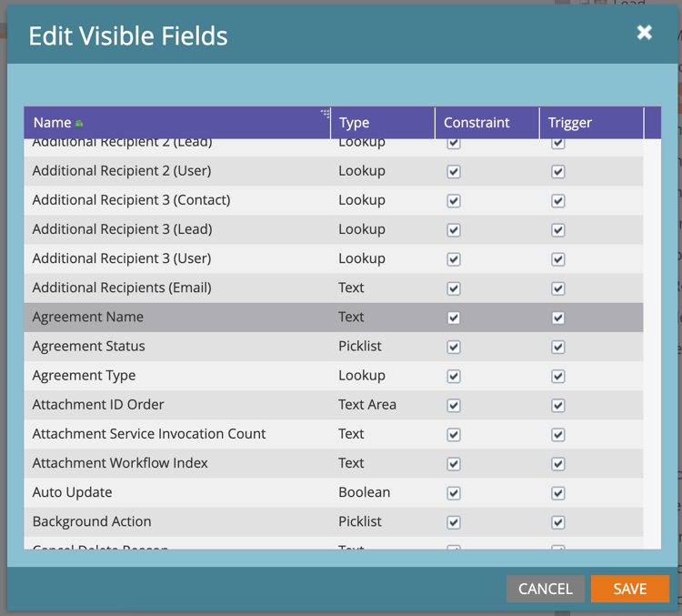Image resolution: width=682 pixels, height=616 pixels.
Task: Click the Save button
Action: pyautogui.click(x=630, y=589)
